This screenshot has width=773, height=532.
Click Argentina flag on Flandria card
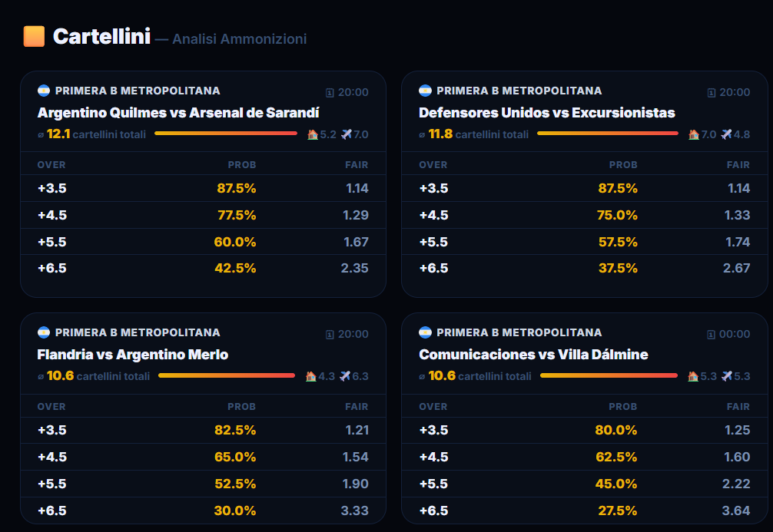click(x=44, y=332)
